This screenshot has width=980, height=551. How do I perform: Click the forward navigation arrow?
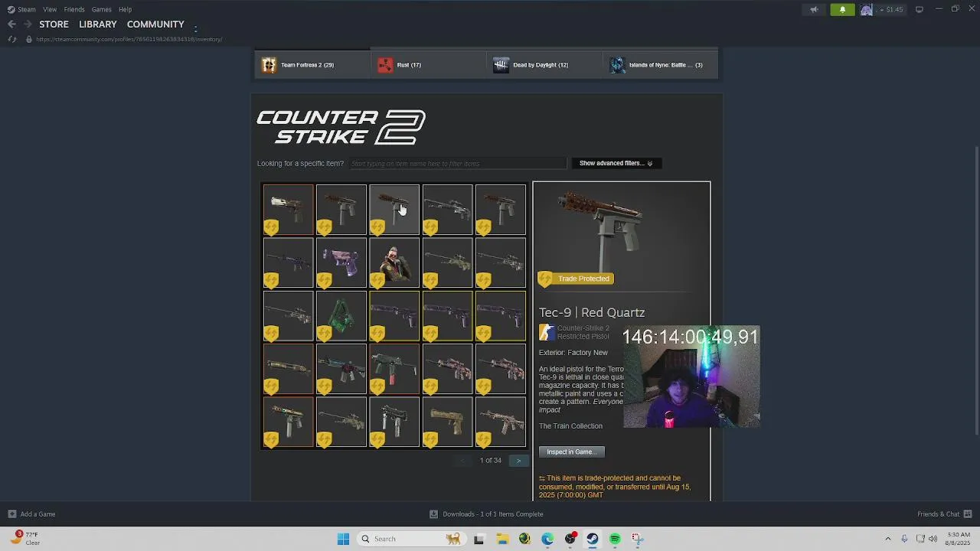click(28, 24)
